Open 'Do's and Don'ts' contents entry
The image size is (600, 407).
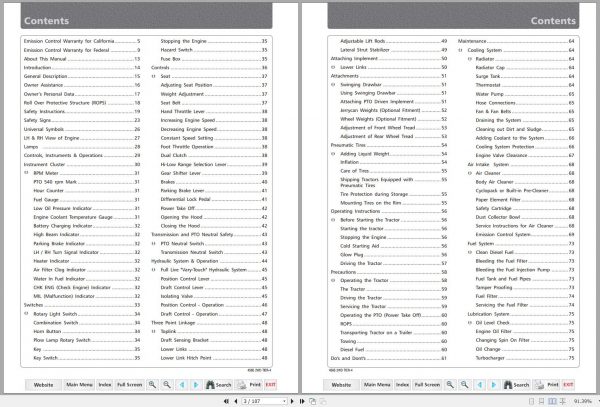click(389, 358)
